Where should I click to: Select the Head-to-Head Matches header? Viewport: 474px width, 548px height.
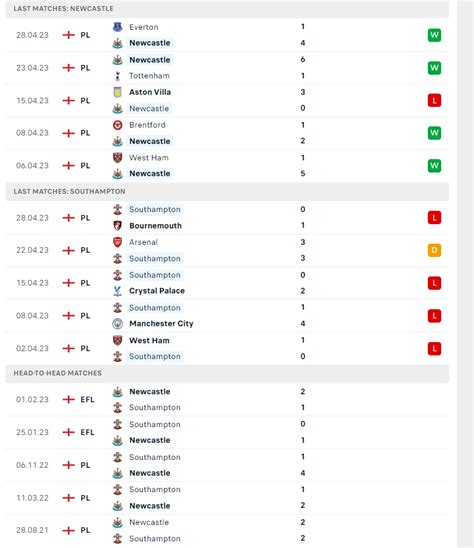click(227, 373)
